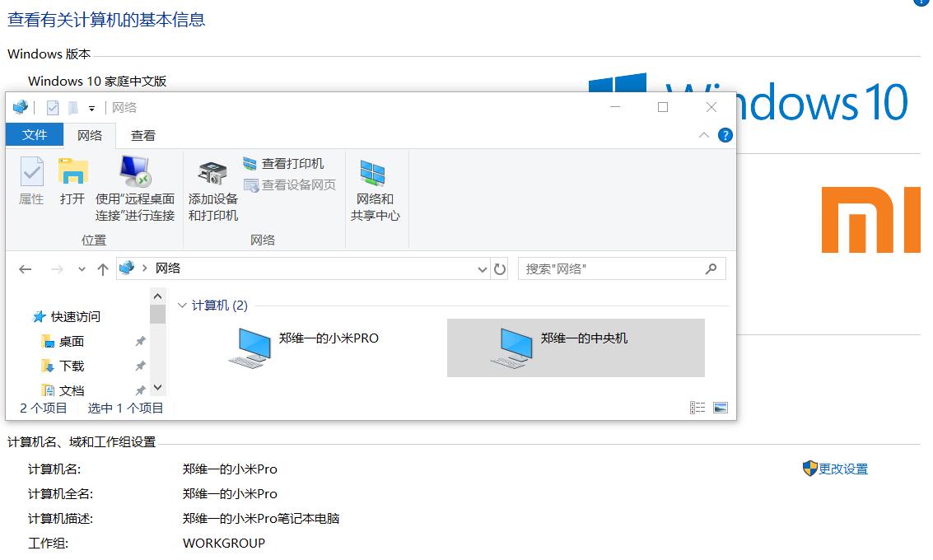The image size is (933, 560).
Task: Click the forward navigation arrow
Action: [57, 269]
